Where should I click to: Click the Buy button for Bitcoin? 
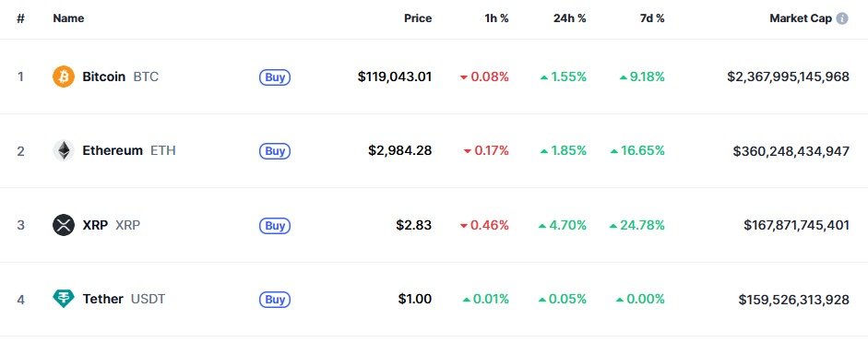click(x=275, y=77)
